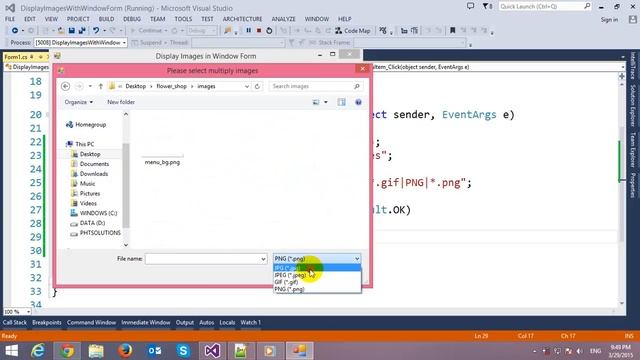Click the Save All icon in toolbar
Viewport: 640px width, 360px height.
82,31
